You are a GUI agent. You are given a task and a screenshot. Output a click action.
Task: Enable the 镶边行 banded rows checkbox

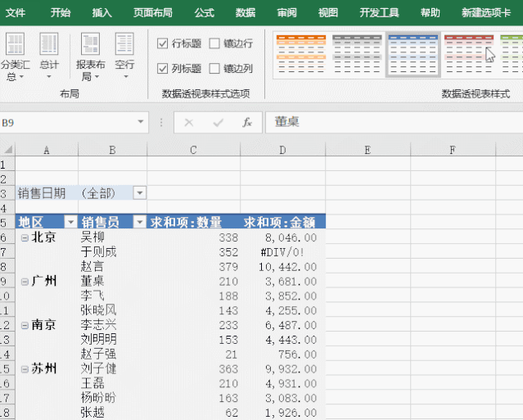(x=214, y=43)
